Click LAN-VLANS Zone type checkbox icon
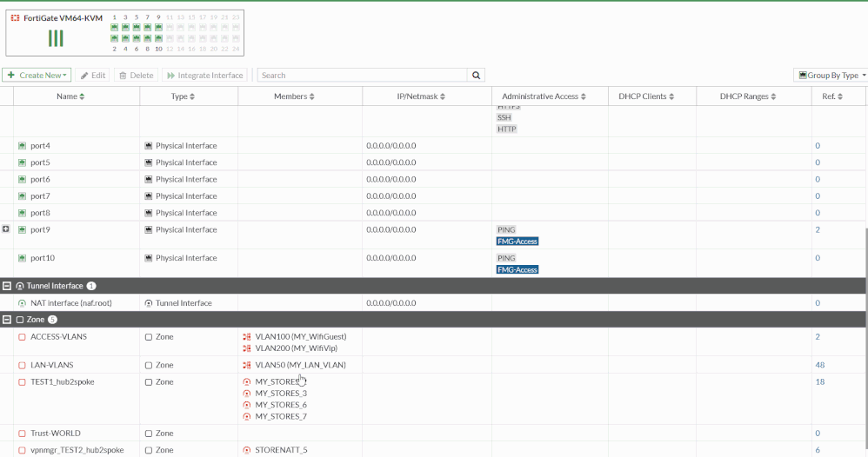Screen dimensions: 868x457 (149, 365)
